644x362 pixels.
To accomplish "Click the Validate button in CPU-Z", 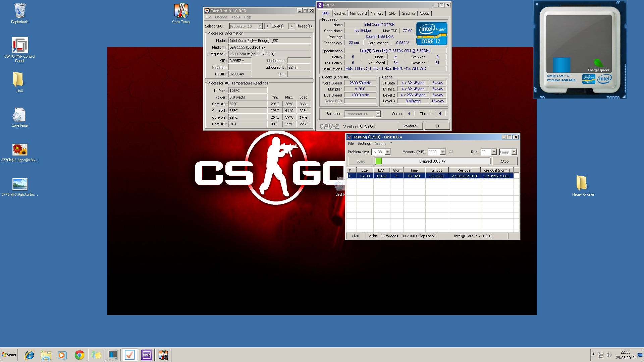I will coord(410,126).
